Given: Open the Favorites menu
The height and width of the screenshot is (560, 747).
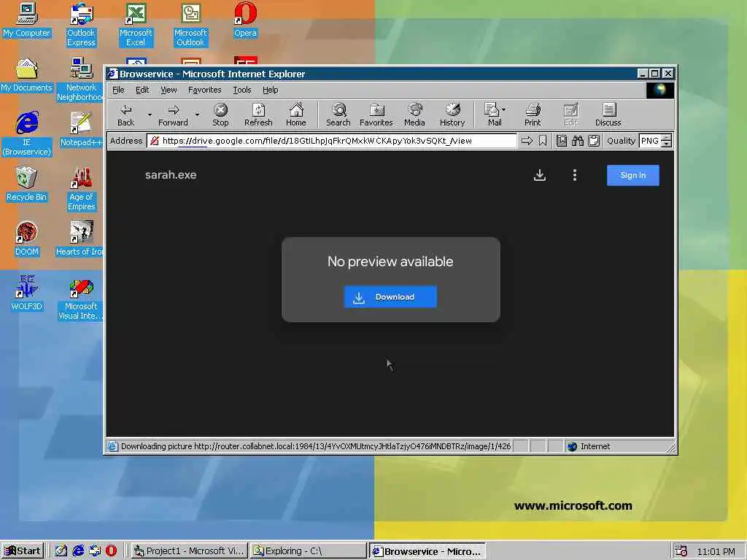Looking at the screenshot, I should (x=204, y=90).
